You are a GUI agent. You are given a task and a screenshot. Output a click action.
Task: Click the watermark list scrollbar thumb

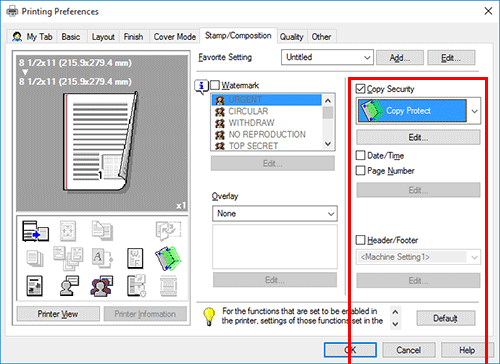(328, 113)
